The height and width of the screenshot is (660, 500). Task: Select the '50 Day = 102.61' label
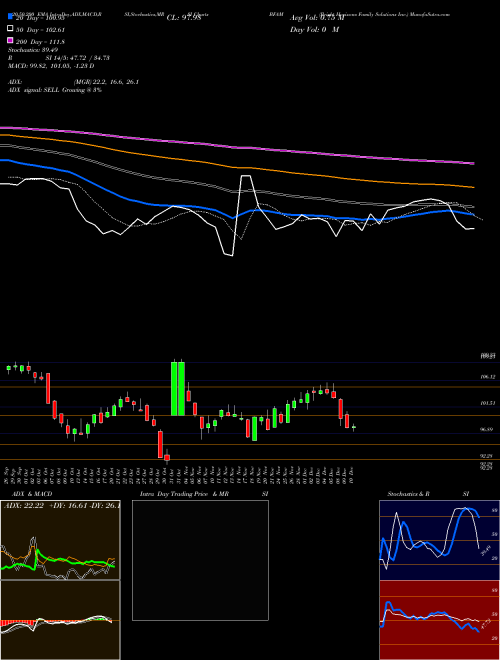(40, 30)
